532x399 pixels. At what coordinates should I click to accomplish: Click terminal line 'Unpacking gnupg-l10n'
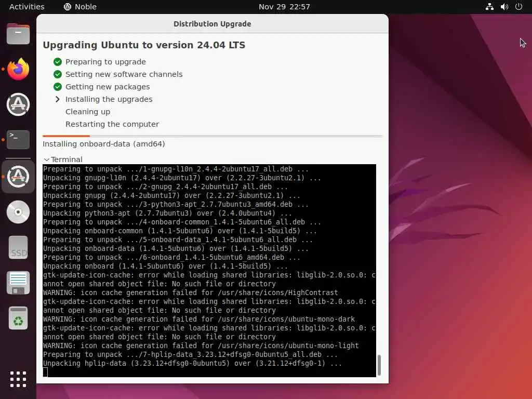[182, 178]
